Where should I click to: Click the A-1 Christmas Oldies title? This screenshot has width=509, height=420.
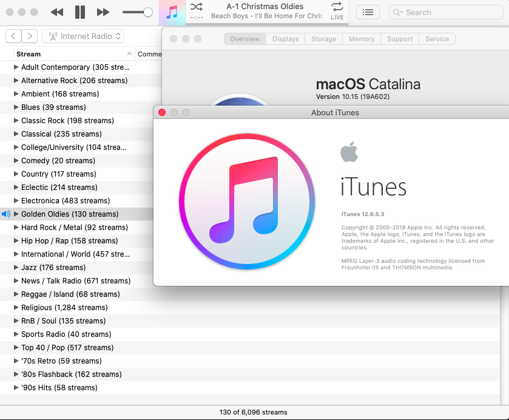point(265,7)
